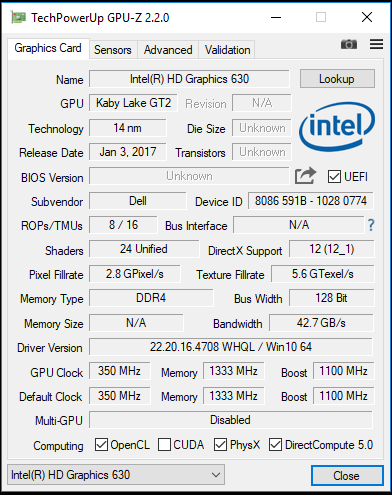Viewport: 392px width, 495px height.
Task: Switch to the Sensors tab
Action: point(113,50)
